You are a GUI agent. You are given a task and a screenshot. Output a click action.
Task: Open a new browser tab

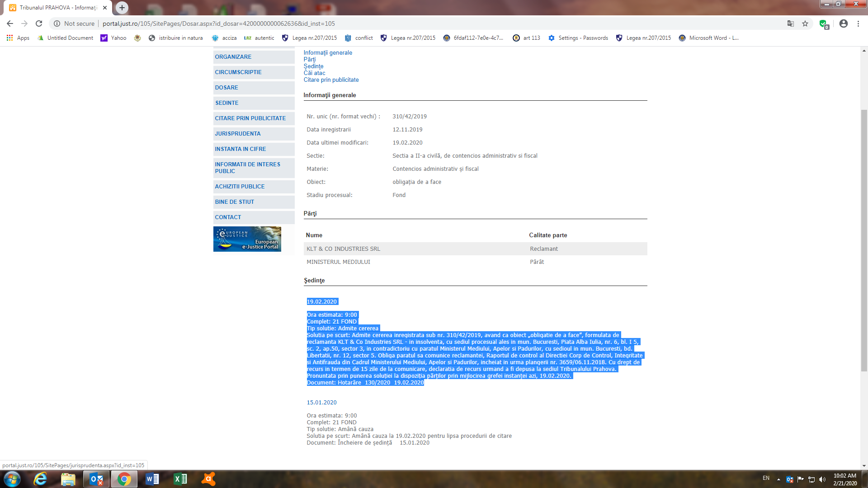[x=122, y=8]
